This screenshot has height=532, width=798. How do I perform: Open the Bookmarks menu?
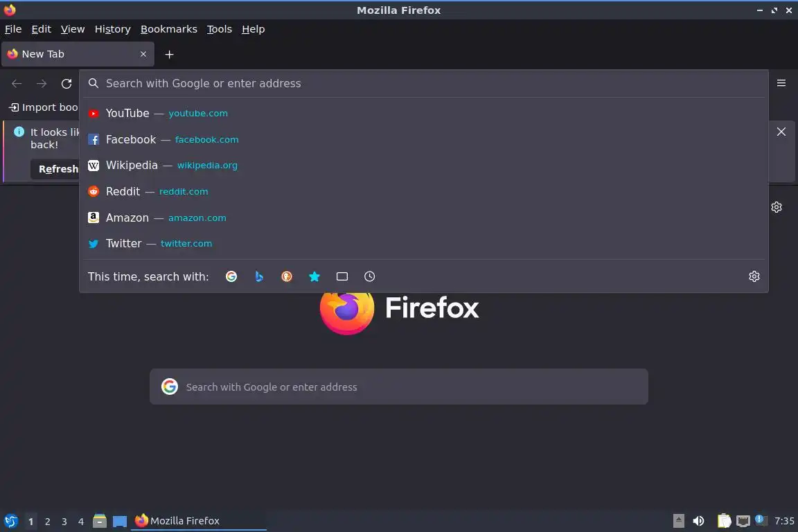pos(169,29)
